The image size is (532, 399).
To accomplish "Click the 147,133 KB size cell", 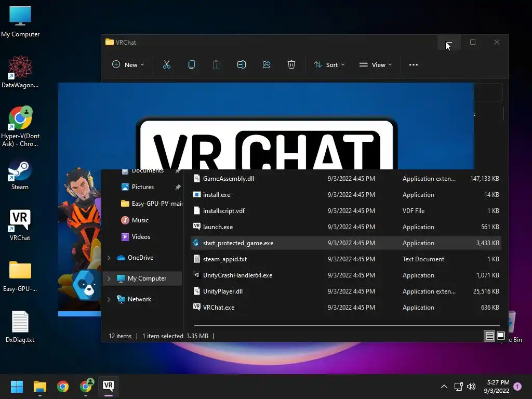I will (485, 179).
